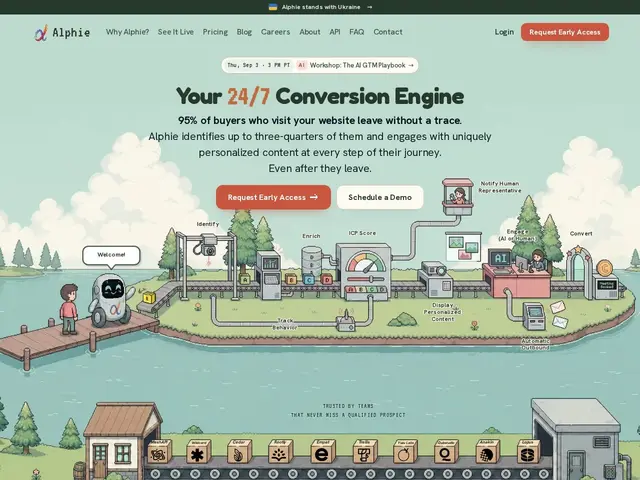
Task: Open the See It Live page
Action: pyautogui.click(x=176, y=32)
